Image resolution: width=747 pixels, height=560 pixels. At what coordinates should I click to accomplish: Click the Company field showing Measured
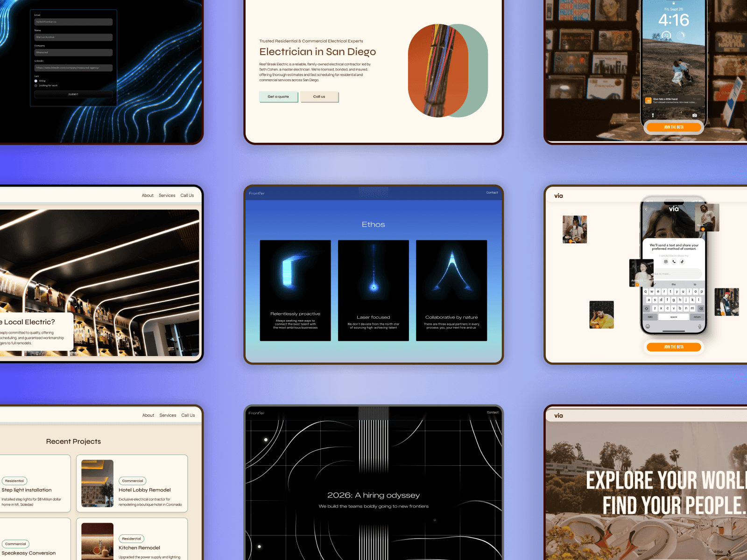coord(73,53)
